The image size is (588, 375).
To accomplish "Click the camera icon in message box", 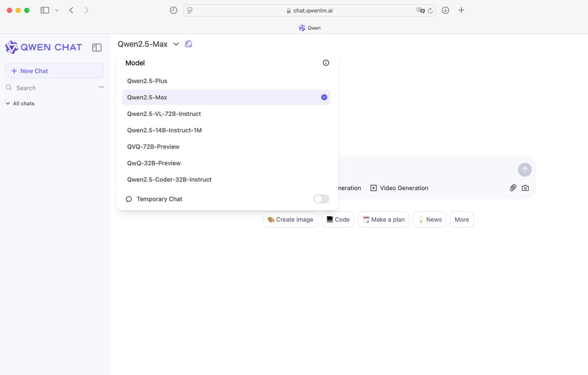I will pos(525,188).
